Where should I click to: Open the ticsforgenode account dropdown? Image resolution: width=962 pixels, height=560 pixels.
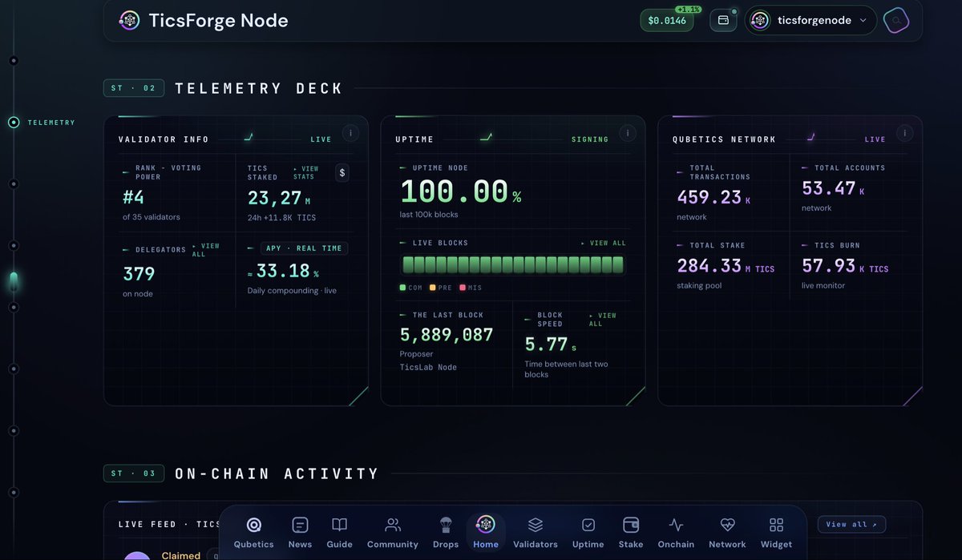[810, 20]
